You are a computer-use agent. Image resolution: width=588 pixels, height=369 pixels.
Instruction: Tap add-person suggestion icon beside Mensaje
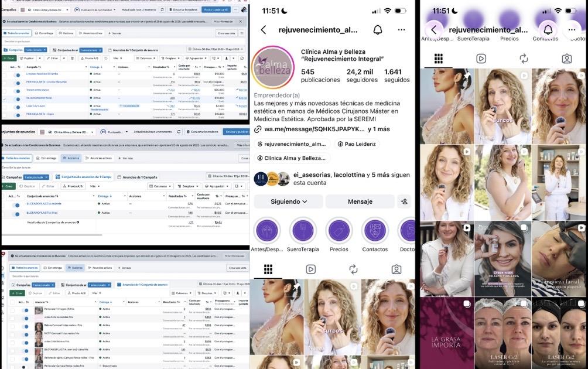click(404, 201)
